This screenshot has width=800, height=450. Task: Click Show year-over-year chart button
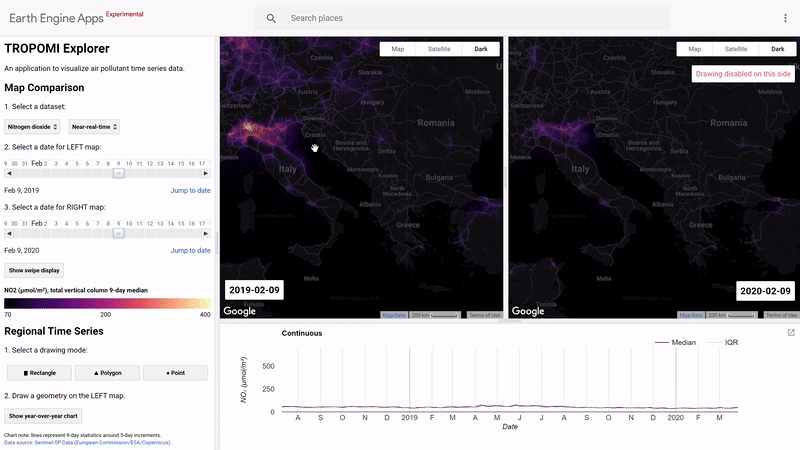coord(43,416)
